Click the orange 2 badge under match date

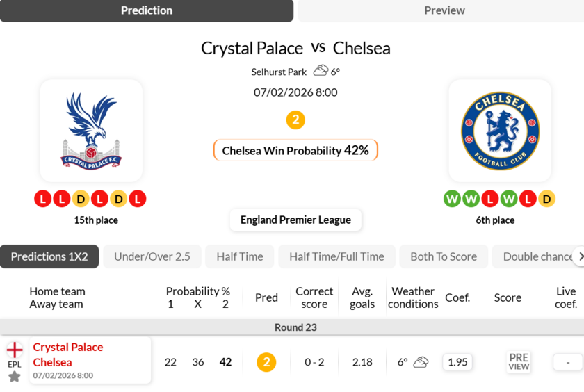coord(295,120)
